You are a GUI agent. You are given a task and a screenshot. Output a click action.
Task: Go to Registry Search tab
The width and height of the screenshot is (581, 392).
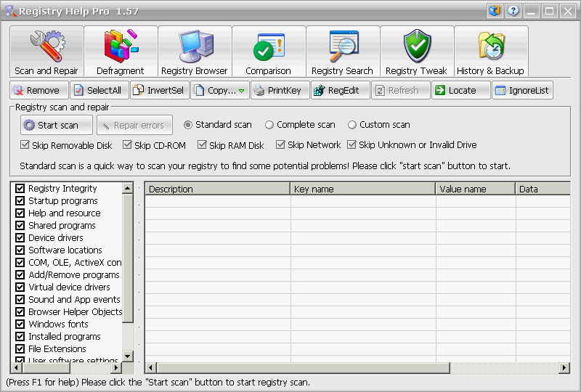tap(343, 52)
